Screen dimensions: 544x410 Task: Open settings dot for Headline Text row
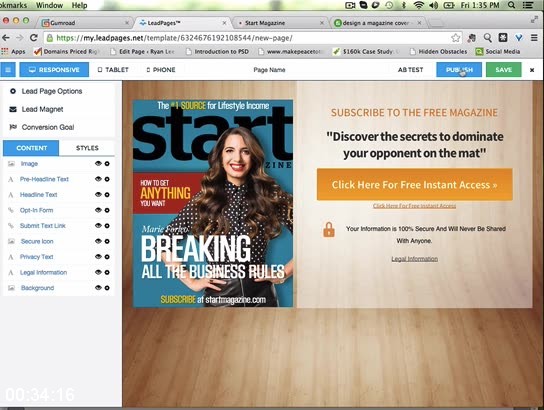(x=107, y=195)
